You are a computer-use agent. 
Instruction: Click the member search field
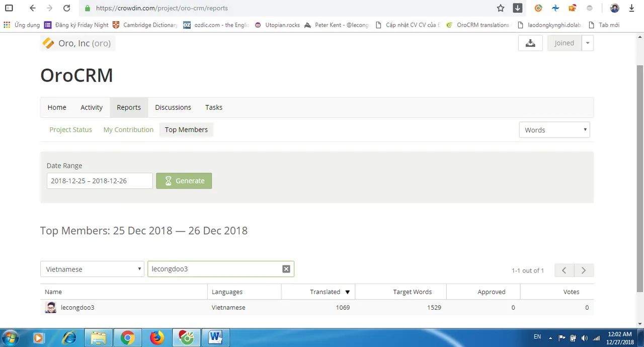pyautogui.click(x=221, y=269)
